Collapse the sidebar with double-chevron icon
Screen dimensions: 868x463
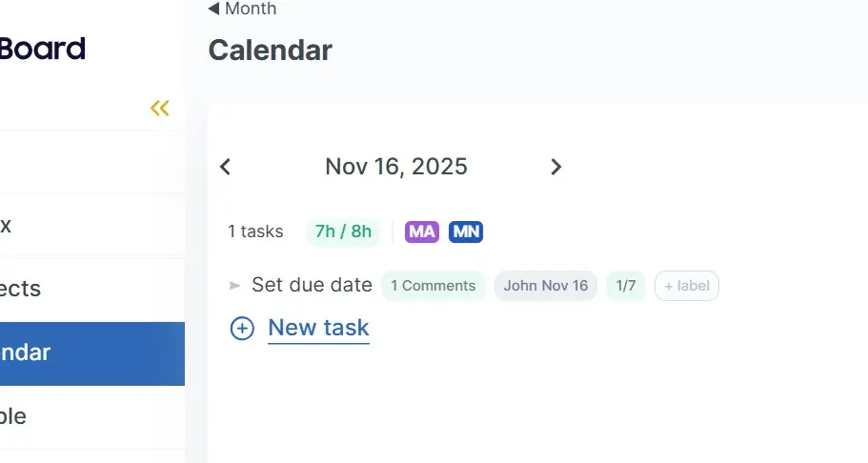(159, 108)
